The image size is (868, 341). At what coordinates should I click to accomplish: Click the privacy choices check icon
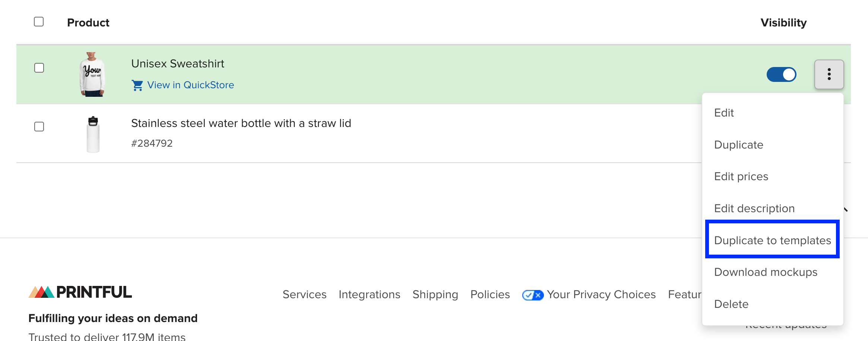[x=533, y=295]
